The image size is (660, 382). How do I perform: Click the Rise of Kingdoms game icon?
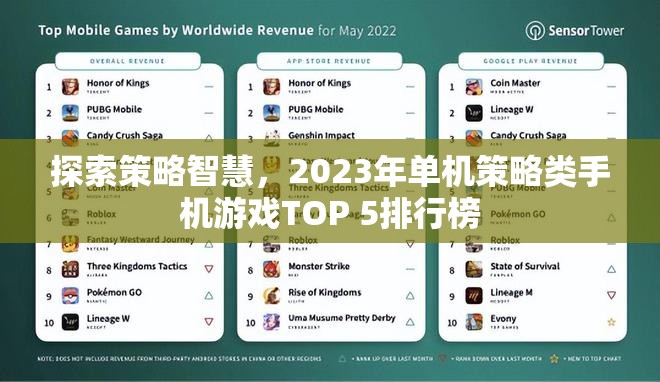click(x=271, y=296)
